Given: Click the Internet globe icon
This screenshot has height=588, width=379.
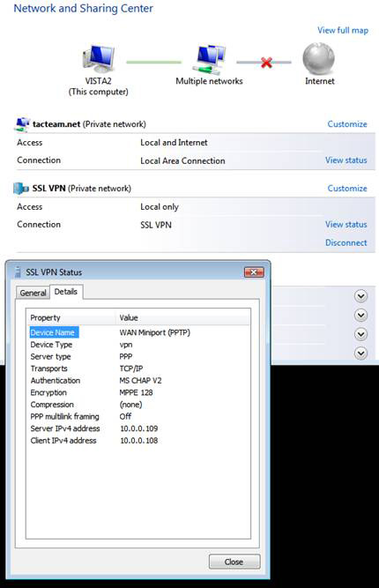Looking at the screenshot, I should 319,58.
